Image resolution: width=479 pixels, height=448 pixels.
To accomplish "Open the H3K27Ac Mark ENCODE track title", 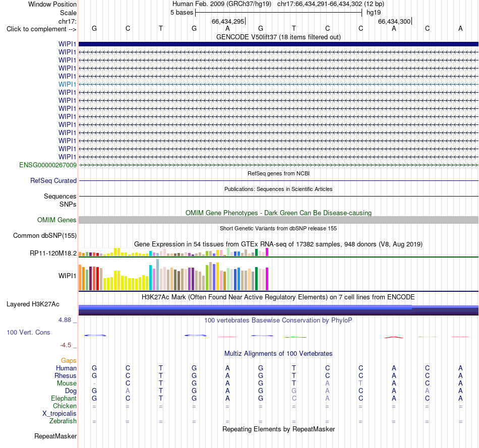I will pos(278,297).
